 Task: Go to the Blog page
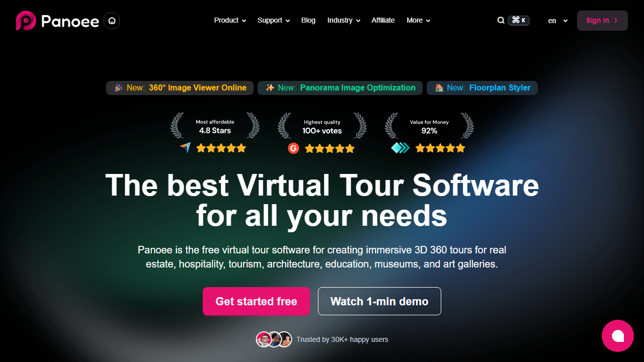coord(308,21)
